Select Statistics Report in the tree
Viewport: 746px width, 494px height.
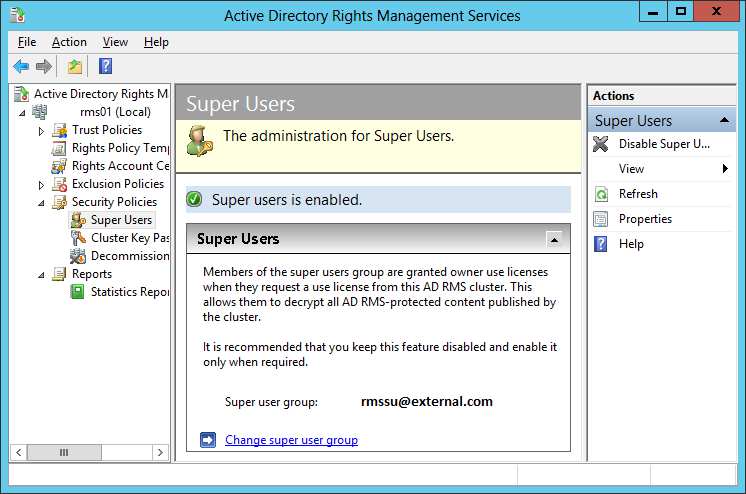click(x=130, y=292)
